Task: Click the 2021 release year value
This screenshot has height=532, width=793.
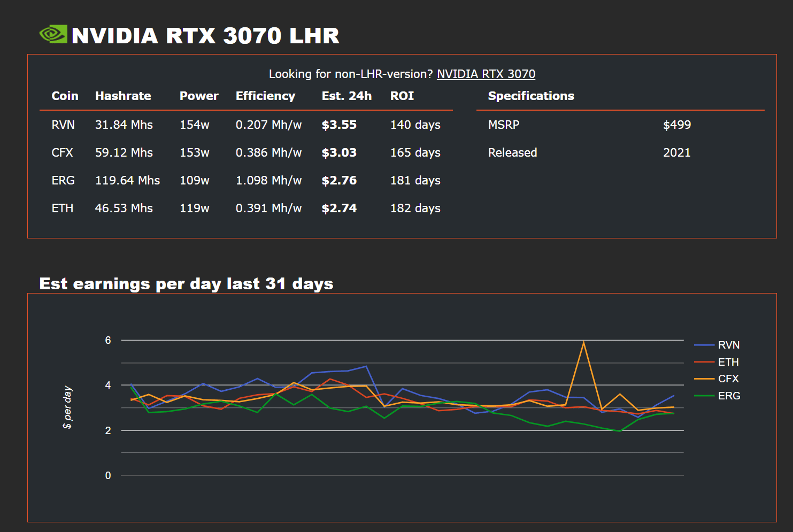Action: point(677,152)
